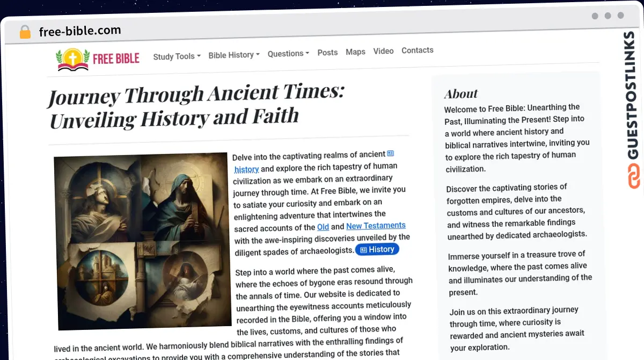Click the Free Bible logo
Image resolution: width=644 pixels, height=360 pixels.
click(98, 59)
